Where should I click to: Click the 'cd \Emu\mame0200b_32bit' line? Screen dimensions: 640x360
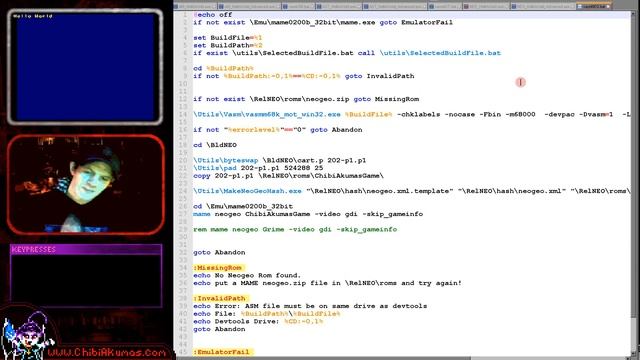[x=243, y=207]
